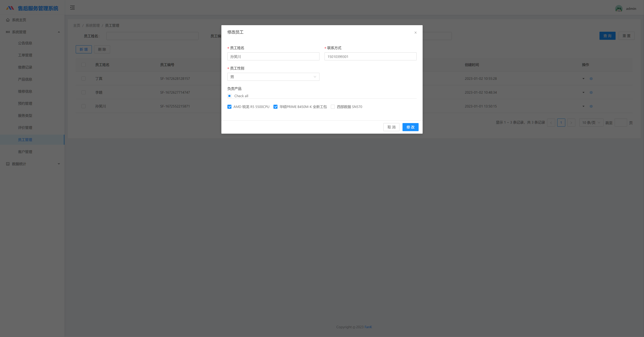Viewport: 644px width, 337px height.
Task: Open the 10 条/页 page size selector
Action: click(591, 123)
